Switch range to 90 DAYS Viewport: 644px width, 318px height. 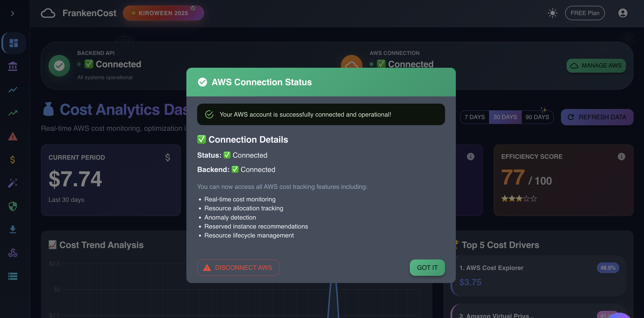pyautogui.click(x=537, y=117)
